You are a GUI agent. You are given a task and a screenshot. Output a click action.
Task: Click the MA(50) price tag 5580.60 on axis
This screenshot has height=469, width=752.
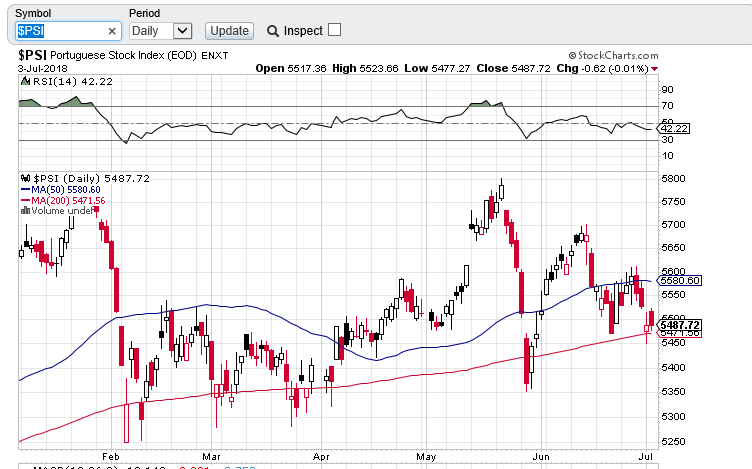click(680, 281)
